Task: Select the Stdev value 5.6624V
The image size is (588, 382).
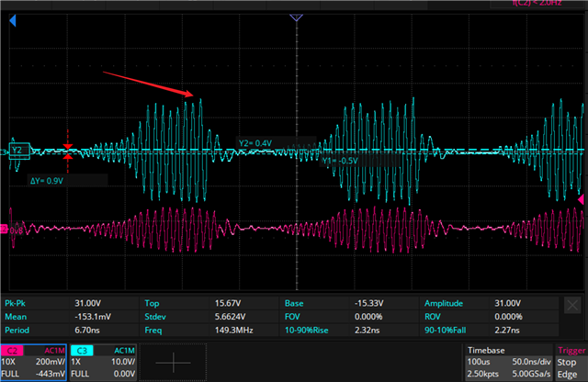Action: (x=230, y=317)
